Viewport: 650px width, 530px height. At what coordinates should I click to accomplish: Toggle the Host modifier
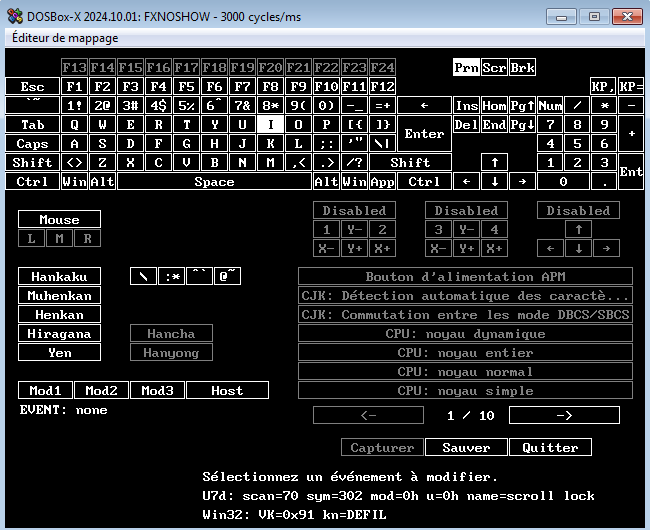click(227, 390)
